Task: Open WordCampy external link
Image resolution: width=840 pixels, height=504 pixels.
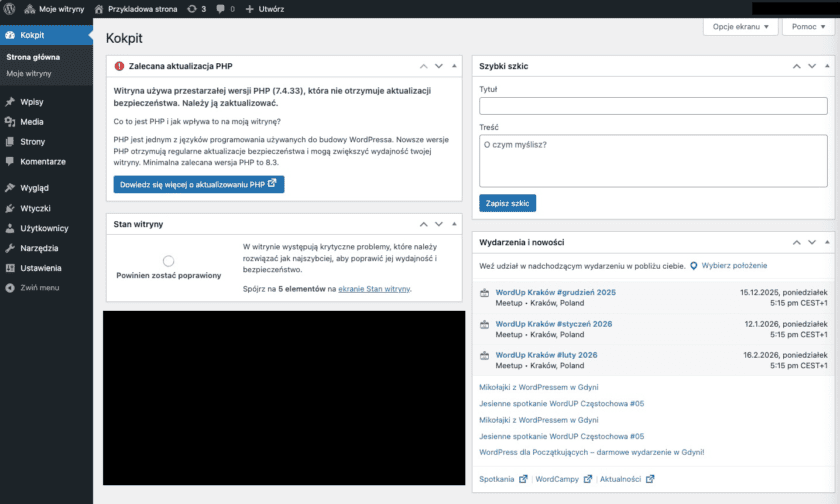Action: coord(564,479)
